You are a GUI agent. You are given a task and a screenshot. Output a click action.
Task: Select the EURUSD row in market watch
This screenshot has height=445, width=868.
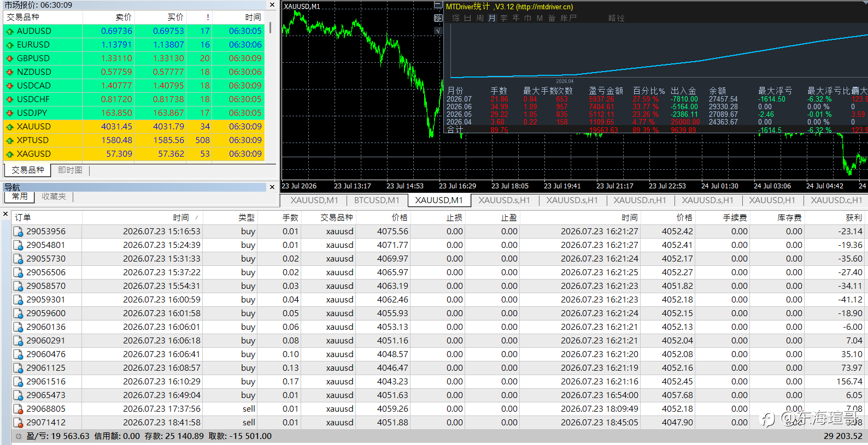click(x=134, y=45)
